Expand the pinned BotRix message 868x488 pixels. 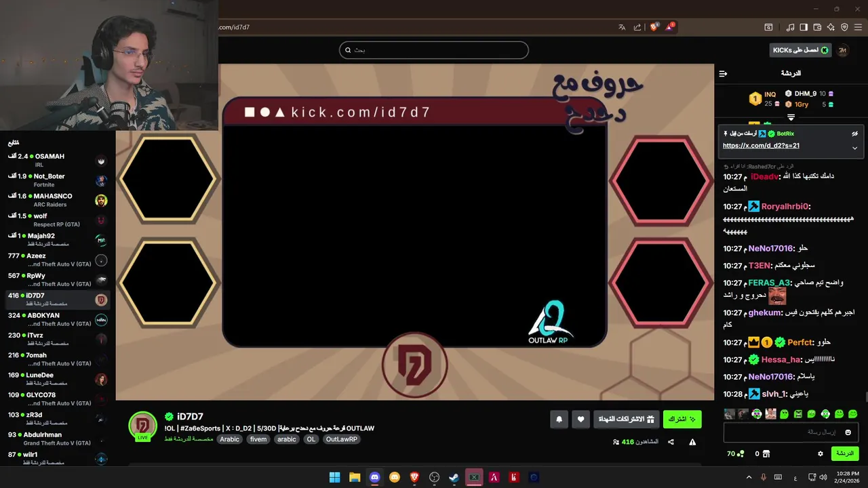point(854,148)
